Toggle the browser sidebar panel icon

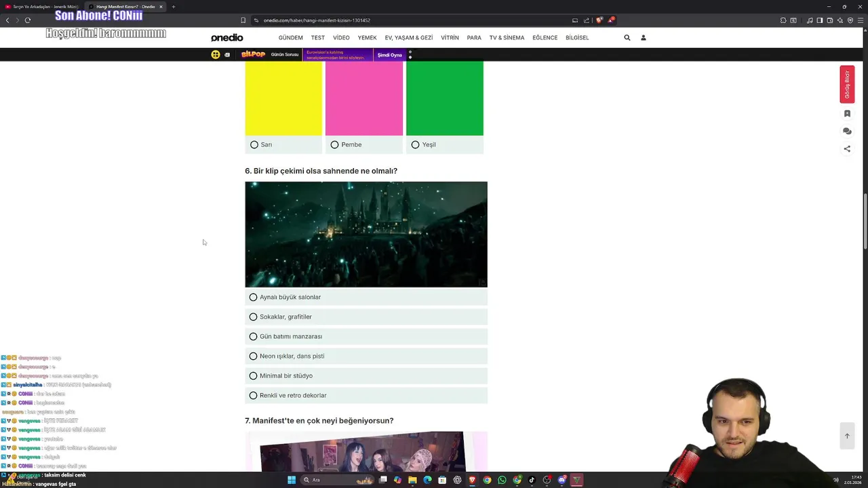820,20
